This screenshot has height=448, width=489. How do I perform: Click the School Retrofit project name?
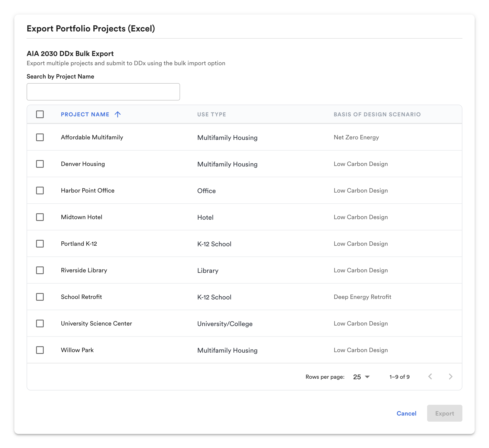coord(81,297)
